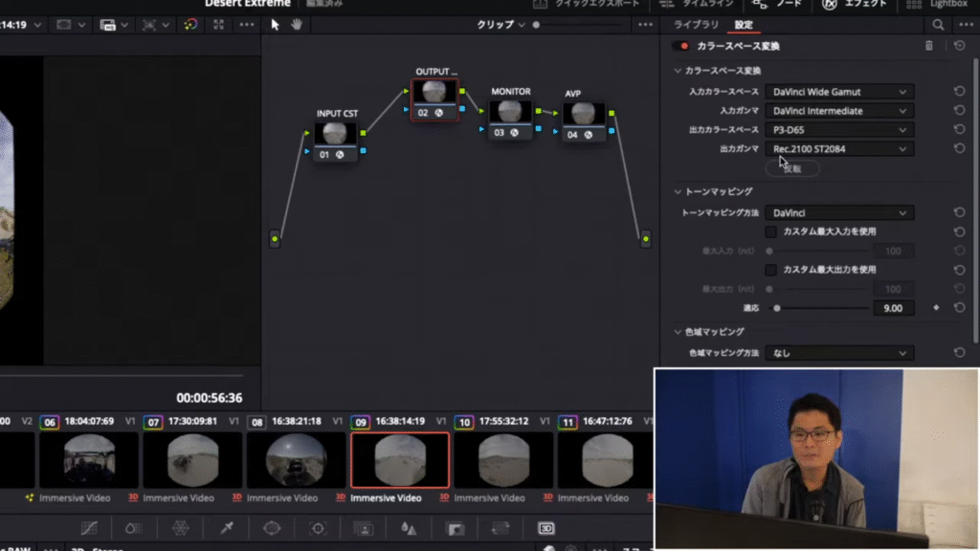Screen dimensions: 980x551
Task: Delete the color space transform effect
Action: pyautogui.click(x=928, y=46)
